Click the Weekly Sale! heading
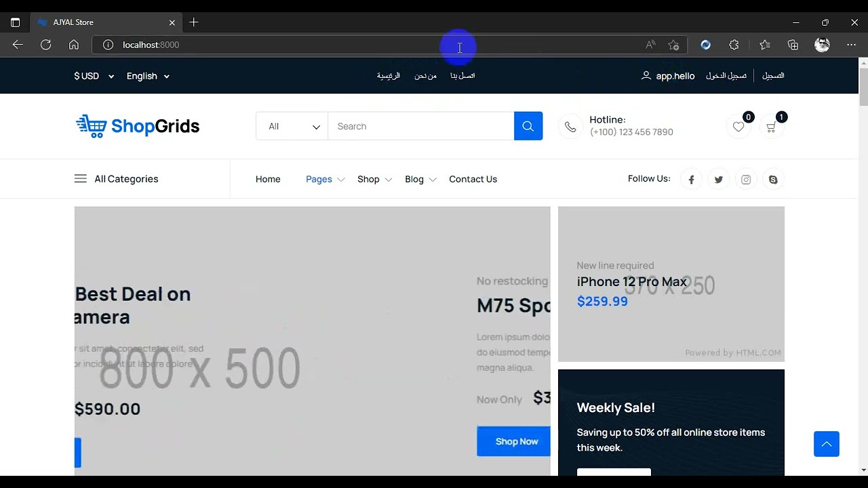The height and width of the screenshot is (488, 868). [x=616, y=407]
